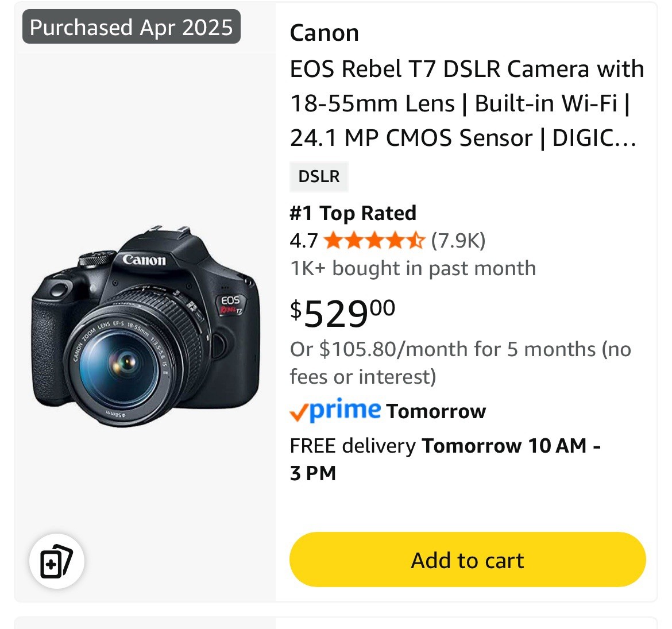Click the 4.7 rating number
The width and height of the screenshot is (672, 629).
(x=303, y=240)
